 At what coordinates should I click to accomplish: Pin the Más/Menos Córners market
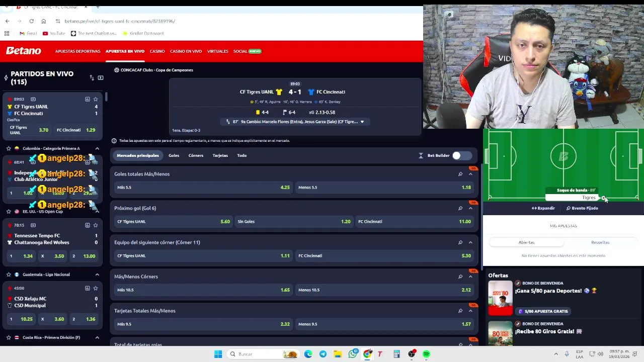tap(460, 277)
